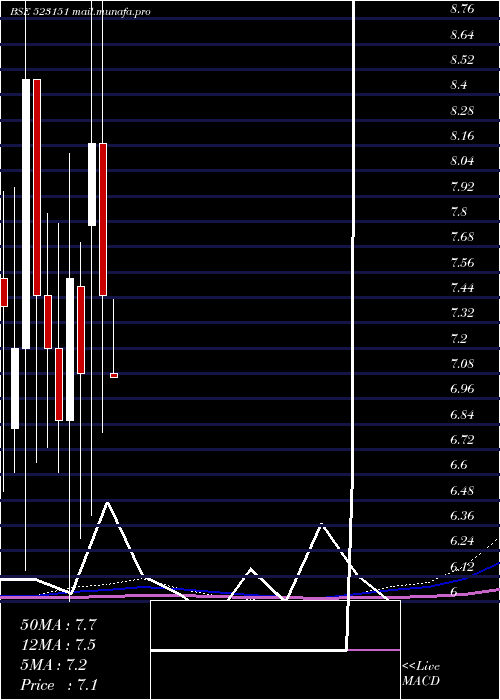The height and width of the screenshot is (700, 500).
Task: Click the 7.2 price axis label
Action: tap(459, 338)
